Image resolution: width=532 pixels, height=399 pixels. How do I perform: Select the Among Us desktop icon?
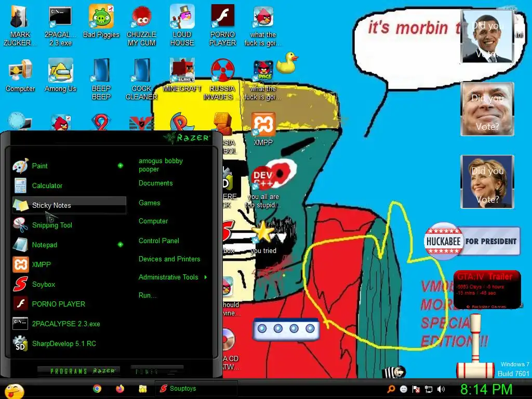pyautogui.click(x=60, y=75)
